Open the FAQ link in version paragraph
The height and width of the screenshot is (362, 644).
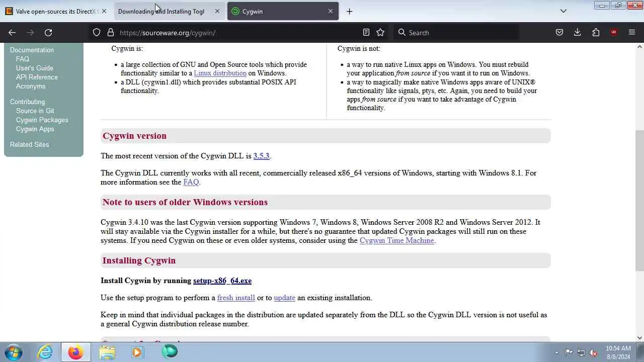(x=191, y=182)
